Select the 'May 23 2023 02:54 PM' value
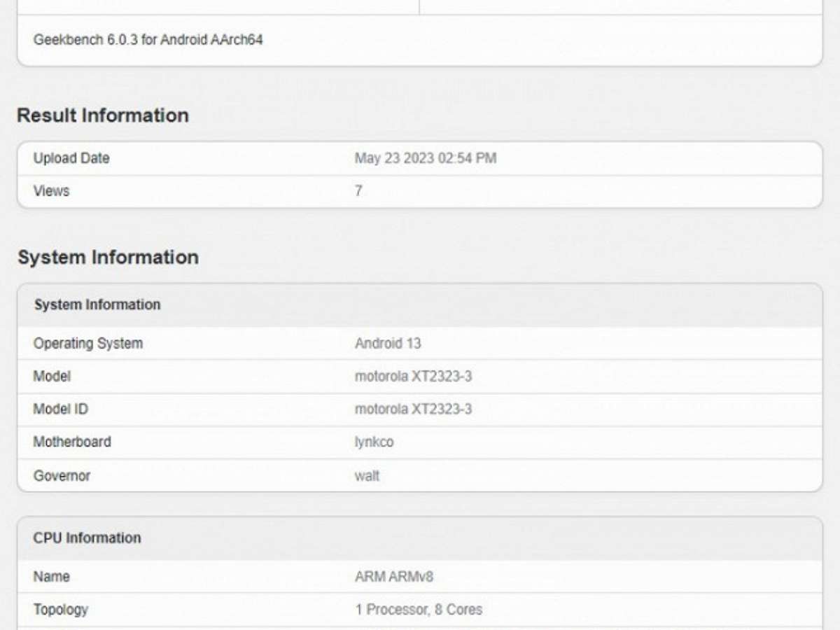 pyautogui.click(x=426, y=158)
